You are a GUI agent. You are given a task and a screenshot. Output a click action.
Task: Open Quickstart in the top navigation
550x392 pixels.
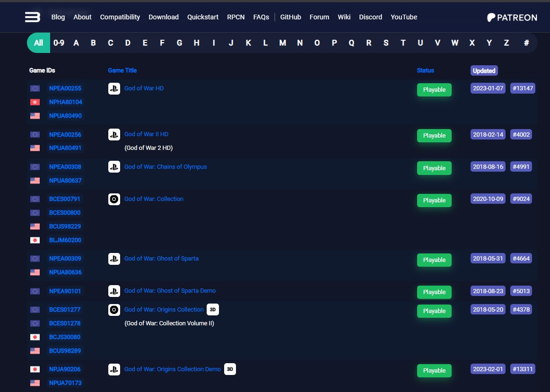coord(203,17)
